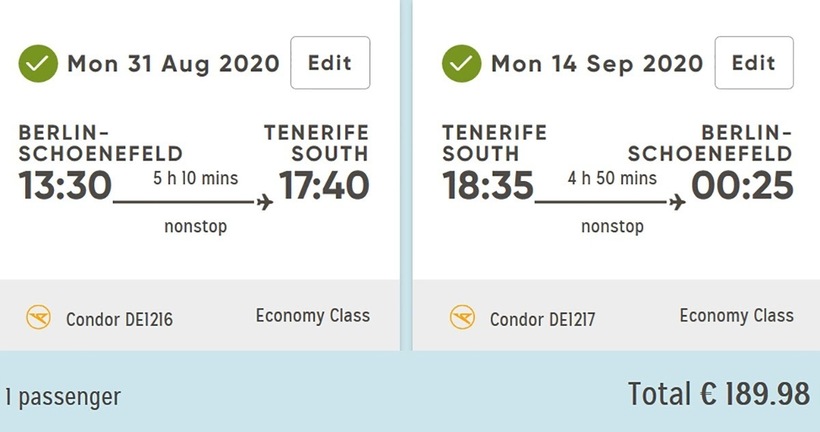Click Economy Class on the return flight

[736, 316]
